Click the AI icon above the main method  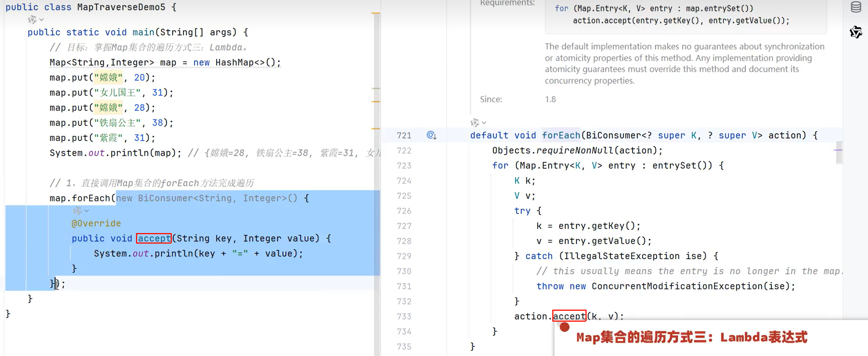point(32,19)
